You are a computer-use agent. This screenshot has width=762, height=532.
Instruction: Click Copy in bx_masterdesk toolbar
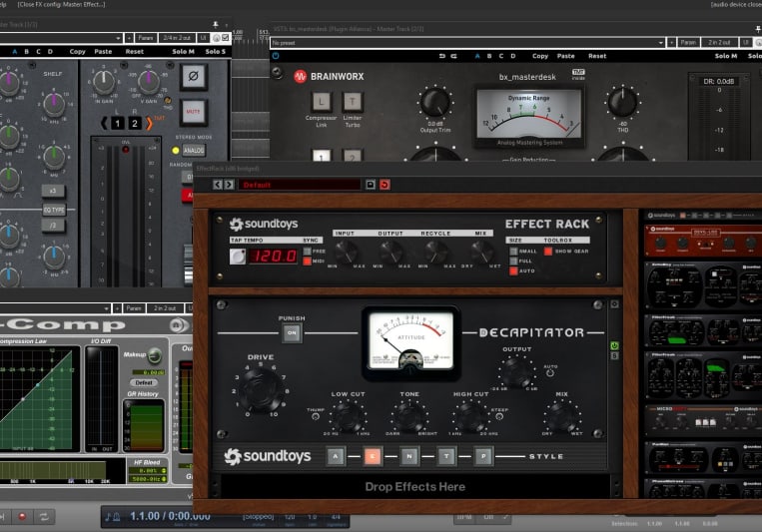pyautogui.click(x=540, y=56)
